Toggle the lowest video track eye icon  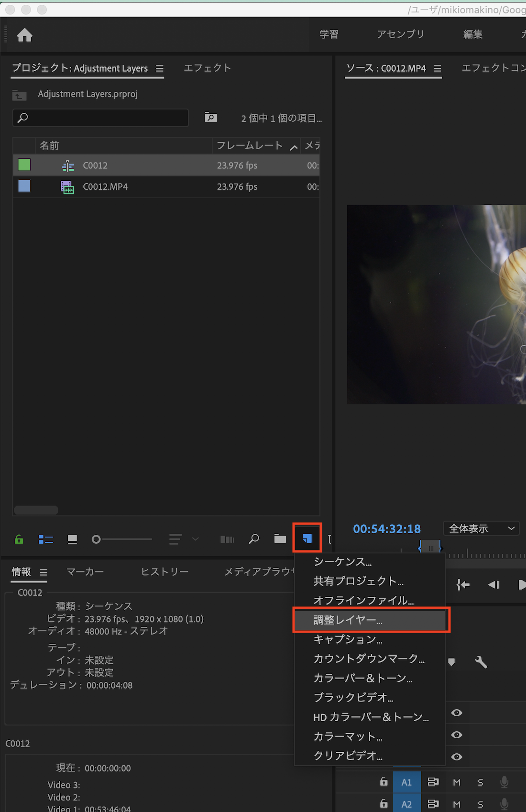point(457,757)
